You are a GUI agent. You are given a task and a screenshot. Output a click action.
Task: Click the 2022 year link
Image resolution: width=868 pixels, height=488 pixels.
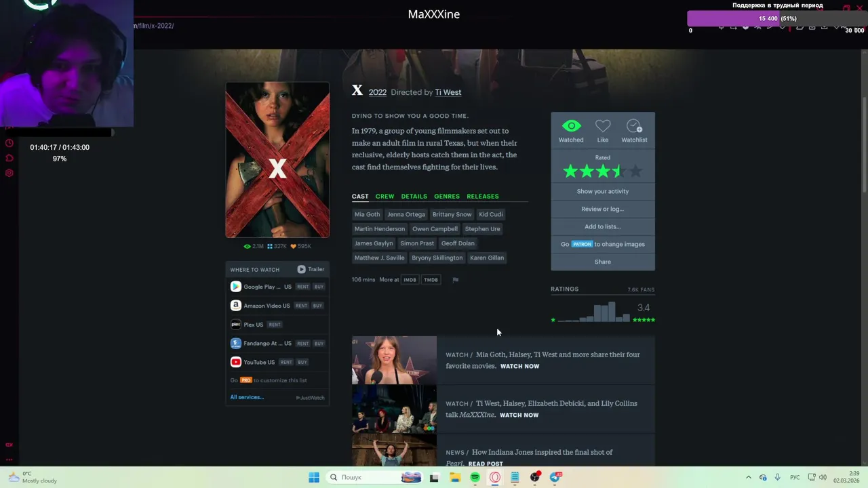pyautogui.click(x=378, y=92)
